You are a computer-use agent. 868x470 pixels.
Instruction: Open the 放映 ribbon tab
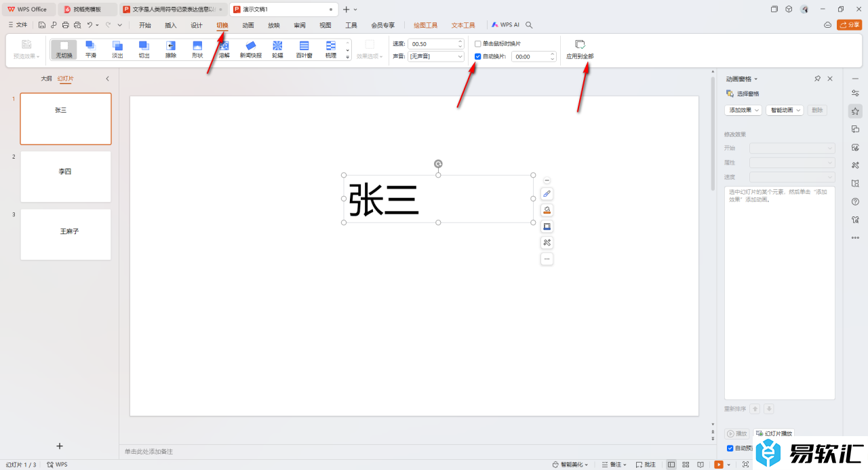click(273, 25)
